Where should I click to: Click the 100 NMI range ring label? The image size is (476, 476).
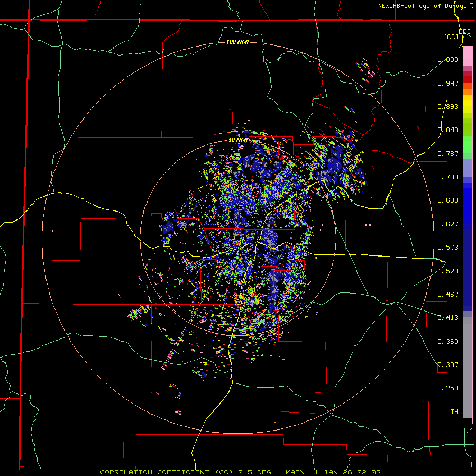237,42
